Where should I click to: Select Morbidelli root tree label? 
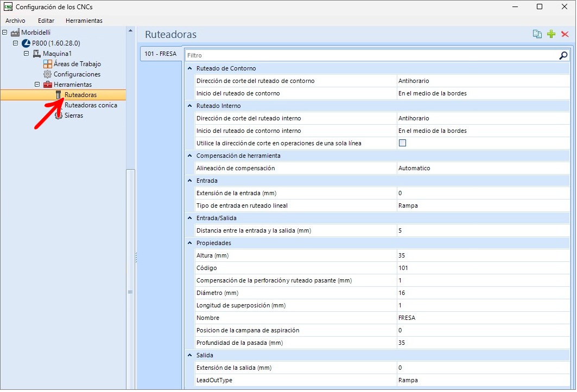[36, 33]
